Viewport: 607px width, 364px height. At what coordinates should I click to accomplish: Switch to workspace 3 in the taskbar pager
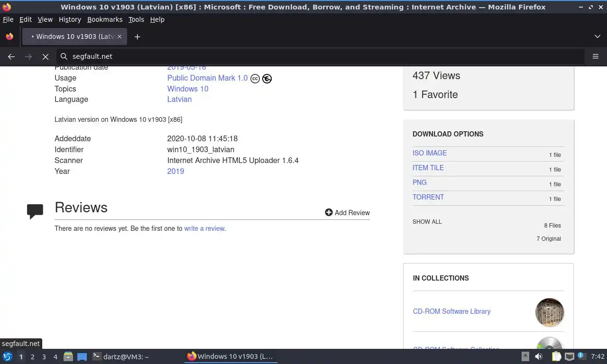pyautogui.click(x=44, y=356)
